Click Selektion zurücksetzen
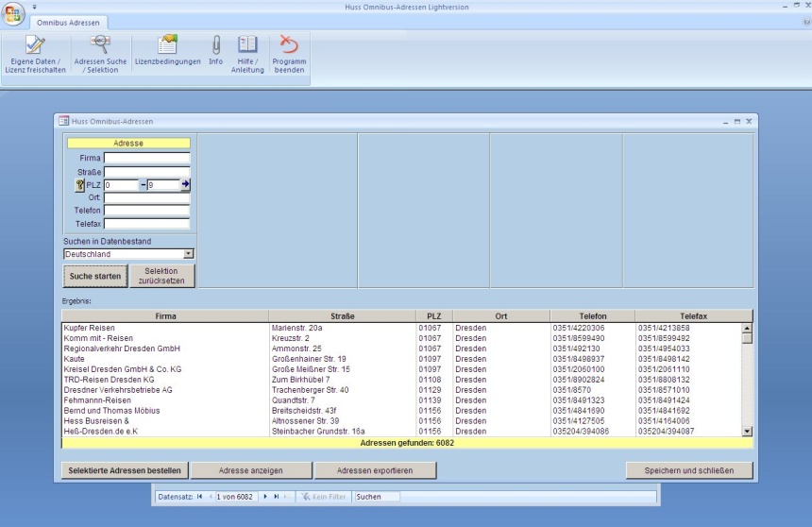Viewport: 812px width, 527px height. [x=161, y=276]
